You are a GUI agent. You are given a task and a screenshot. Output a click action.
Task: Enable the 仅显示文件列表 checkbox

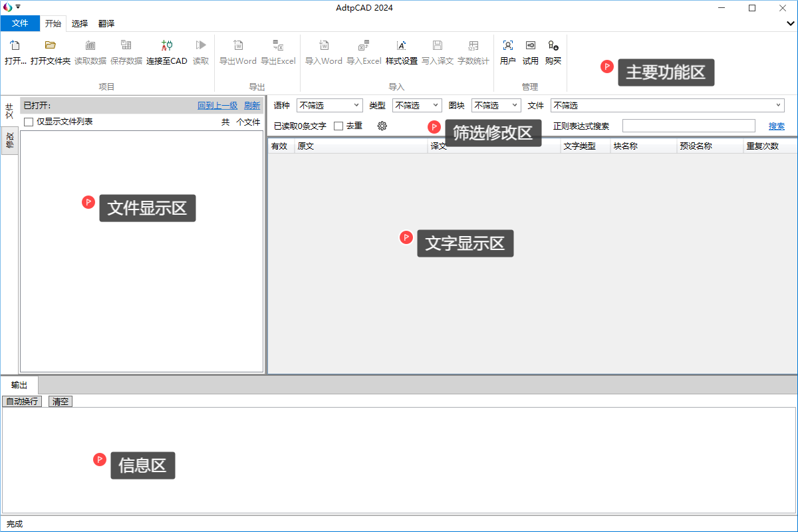click(x=29, y=122)
